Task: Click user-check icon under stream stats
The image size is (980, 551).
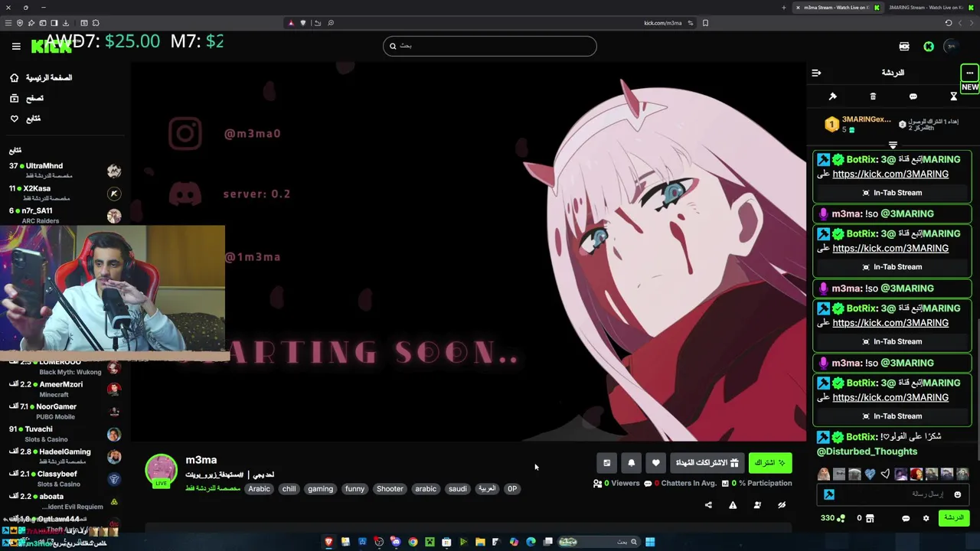Action: tap(757, 505)
